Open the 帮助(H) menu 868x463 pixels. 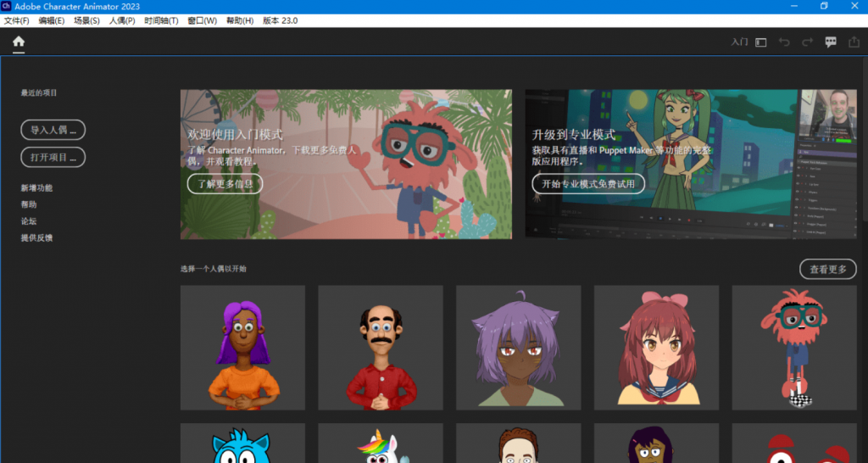pyautogui.click(x=240, y=20)
